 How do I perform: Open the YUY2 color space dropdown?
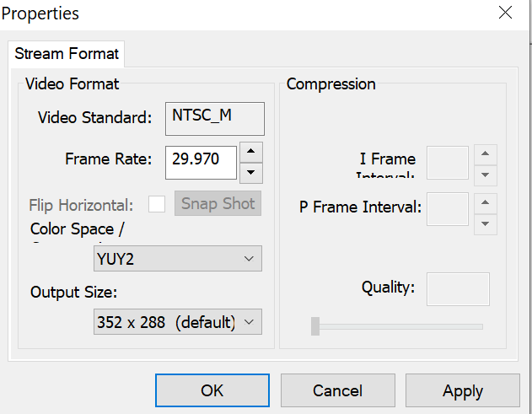pos(178,259)
